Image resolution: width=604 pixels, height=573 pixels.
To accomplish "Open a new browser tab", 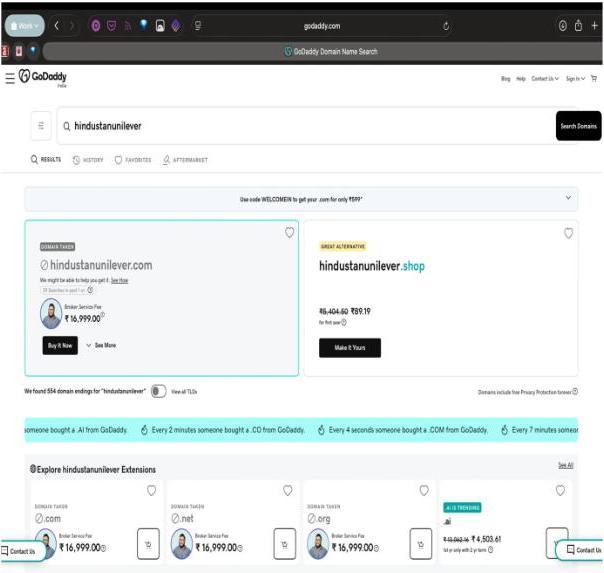I will (594, 26).
